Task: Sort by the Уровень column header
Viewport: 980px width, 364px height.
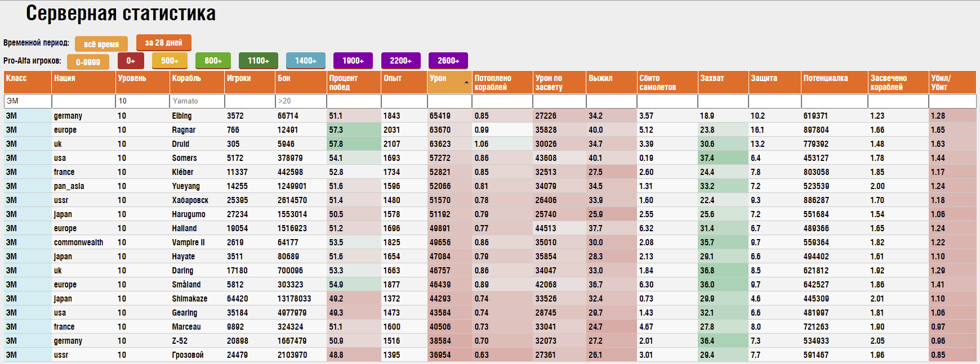Action: click(x=142, y=82)
